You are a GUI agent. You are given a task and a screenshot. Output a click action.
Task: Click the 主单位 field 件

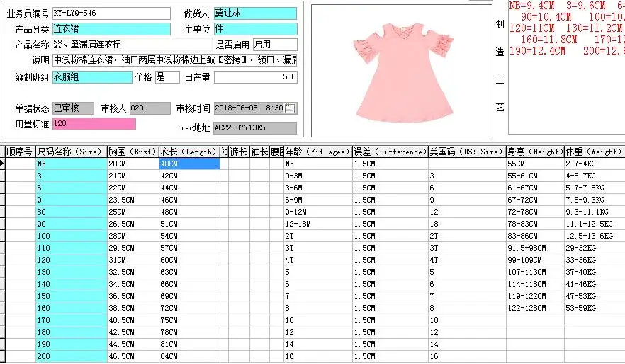coord(256,29)
